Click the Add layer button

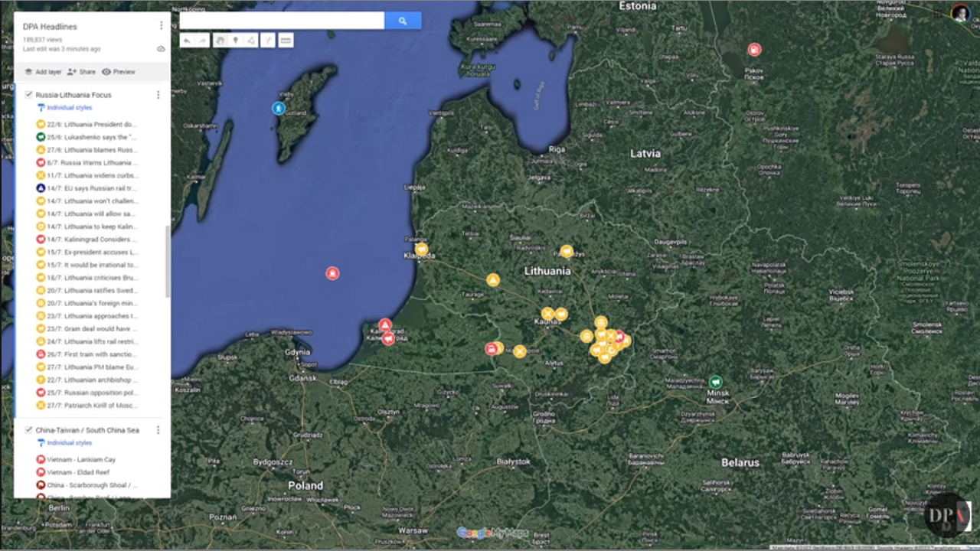click(x=43, y=72)
